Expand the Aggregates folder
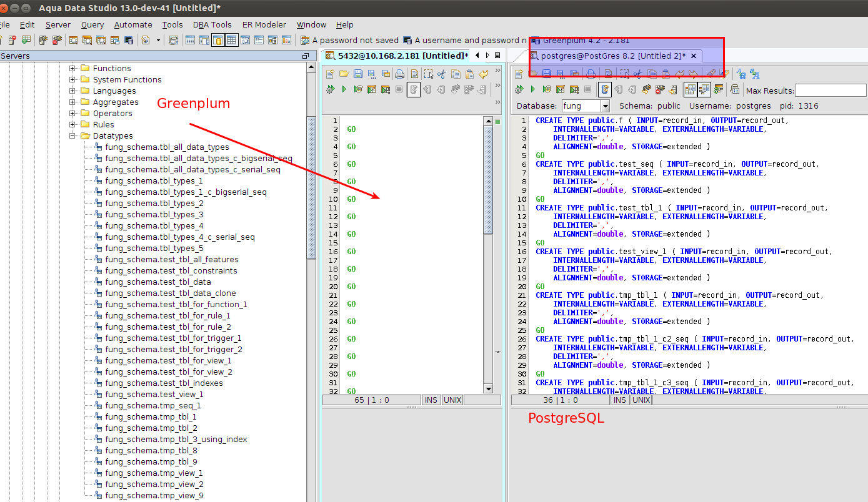 72,102
